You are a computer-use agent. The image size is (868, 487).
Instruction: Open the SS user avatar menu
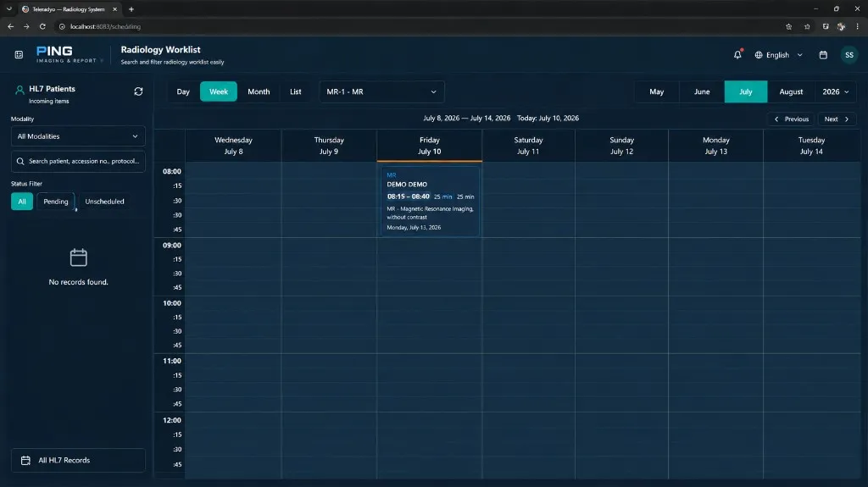[849, 55]
